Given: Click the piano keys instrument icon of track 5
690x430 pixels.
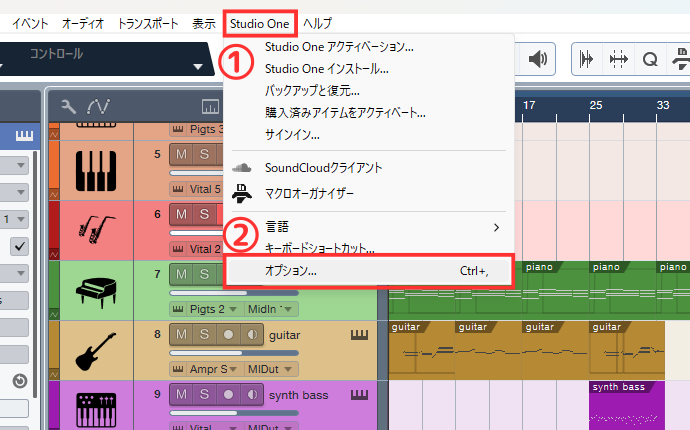Looking at the screenshot, I should 96,171.
